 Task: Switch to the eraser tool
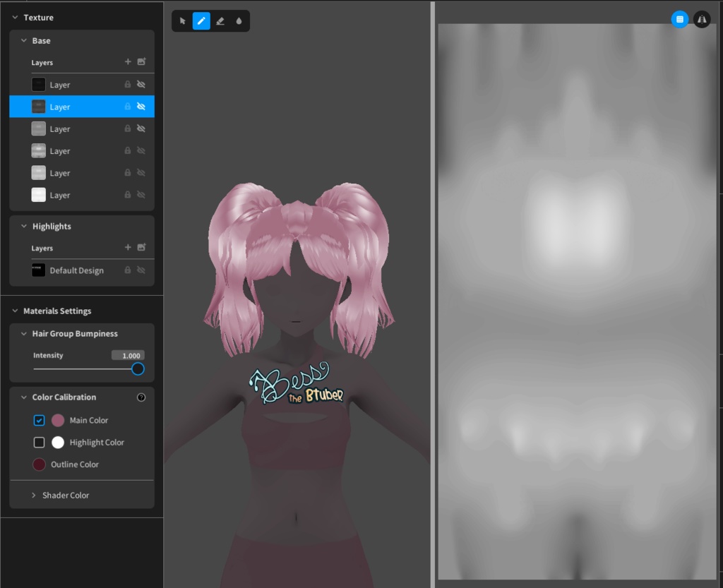(x=220, y=20)
